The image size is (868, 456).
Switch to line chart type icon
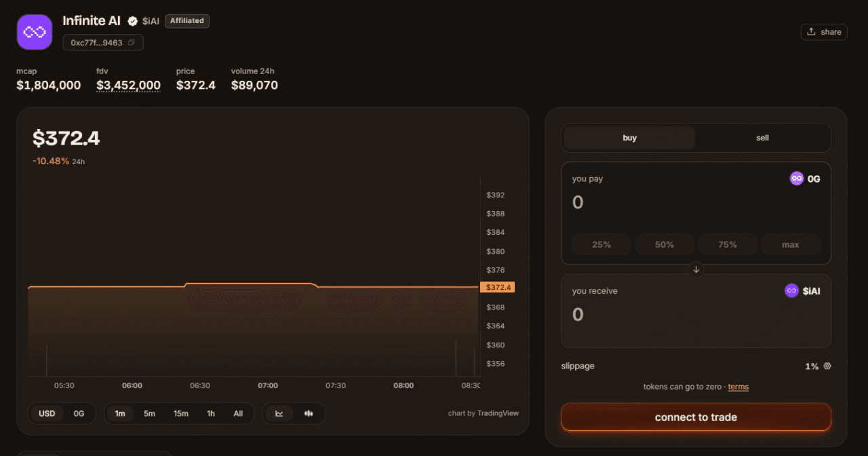[x=279, y=413]
